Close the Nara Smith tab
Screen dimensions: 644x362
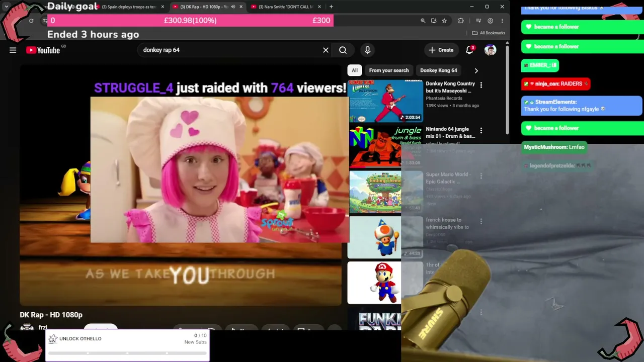click(319, 7)
